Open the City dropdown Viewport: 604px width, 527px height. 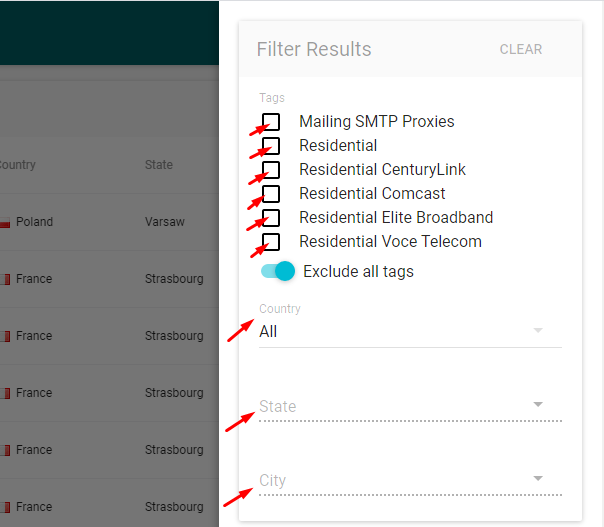click(410, 480)
